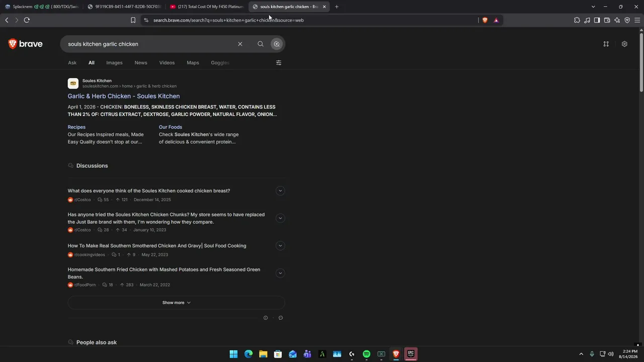Switch to the Videos tab
Viewport: 644px width, 362px height.
[167, 63]
